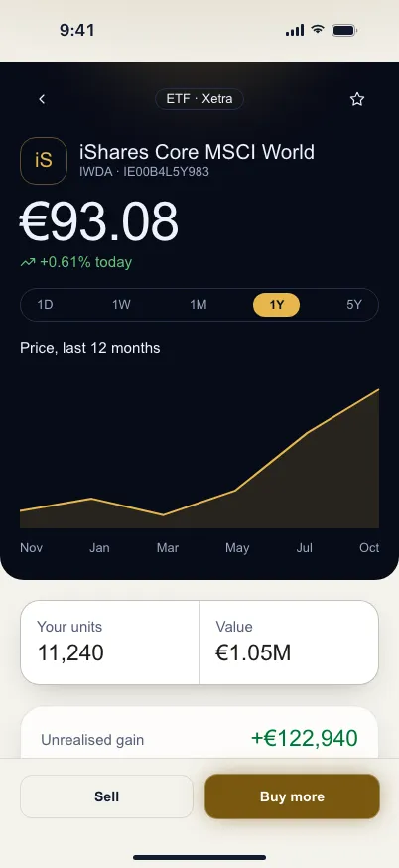Tap the Buy more button
Screen dimensions: 399x868
point(292,796)
